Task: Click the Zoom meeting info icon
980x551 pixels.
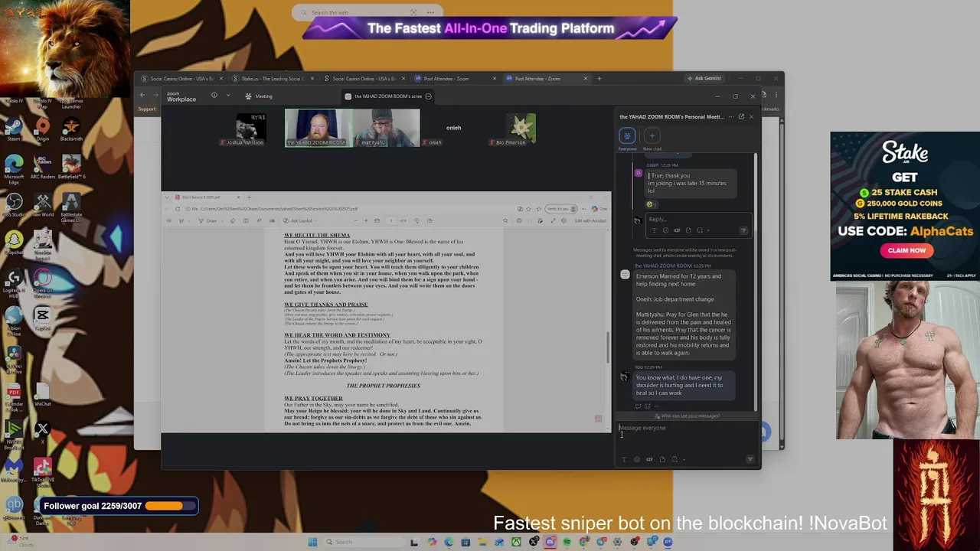Action: (x=214, y=96)
